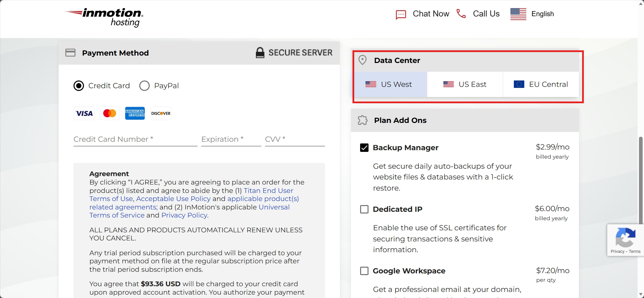
Task: Open Universal Terms of Service link
Action: [x=189, y=211]
